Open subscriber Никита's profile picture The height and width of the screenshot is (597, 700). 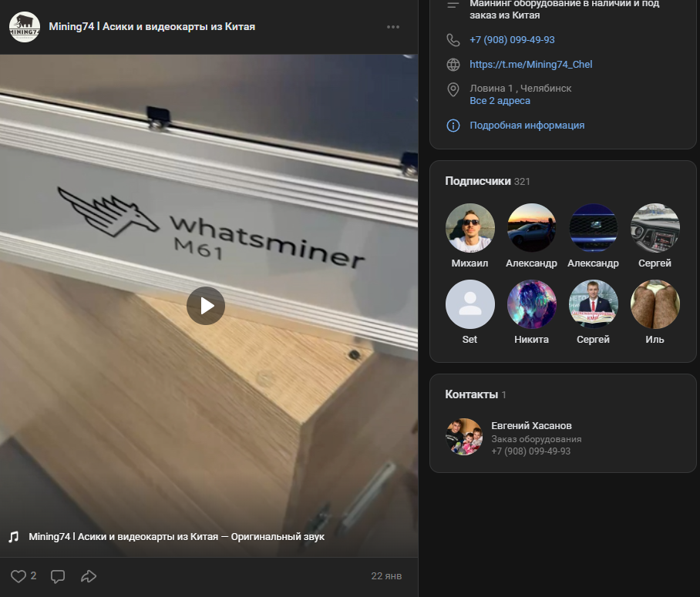click(x=531, y=304)
